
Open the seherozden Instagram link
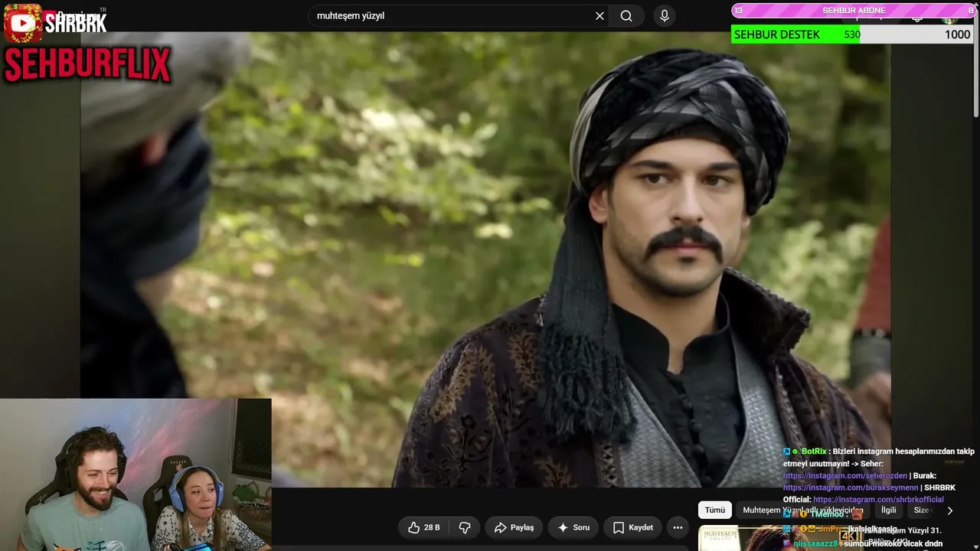click(x=845, y=476)
